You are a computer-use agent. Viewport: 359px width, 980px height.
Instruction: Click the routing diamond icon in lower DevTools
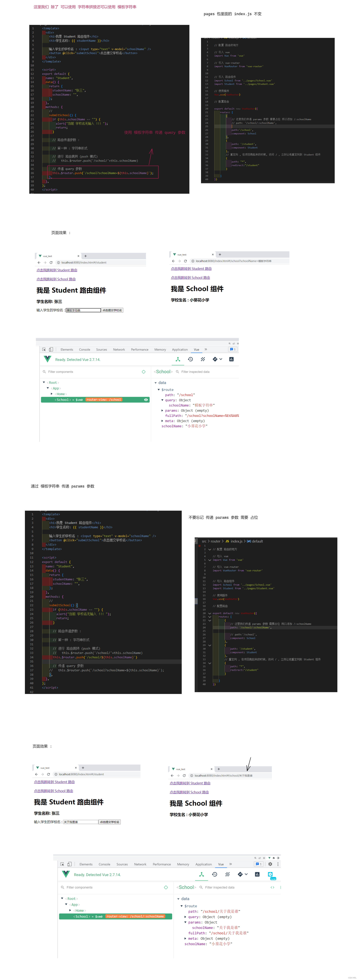coord(240,875)
